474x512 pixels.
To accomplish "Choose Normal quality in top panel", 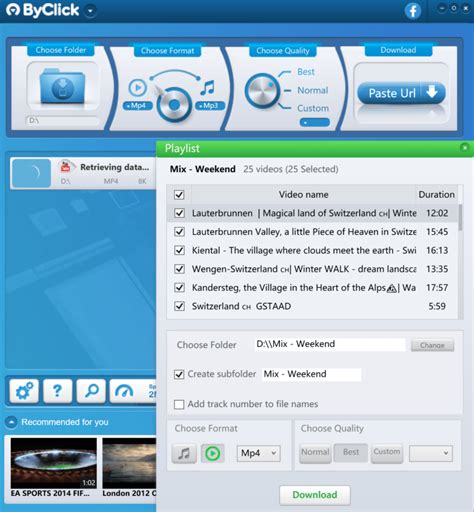I will pyautogui.click(x=313, y=90).
